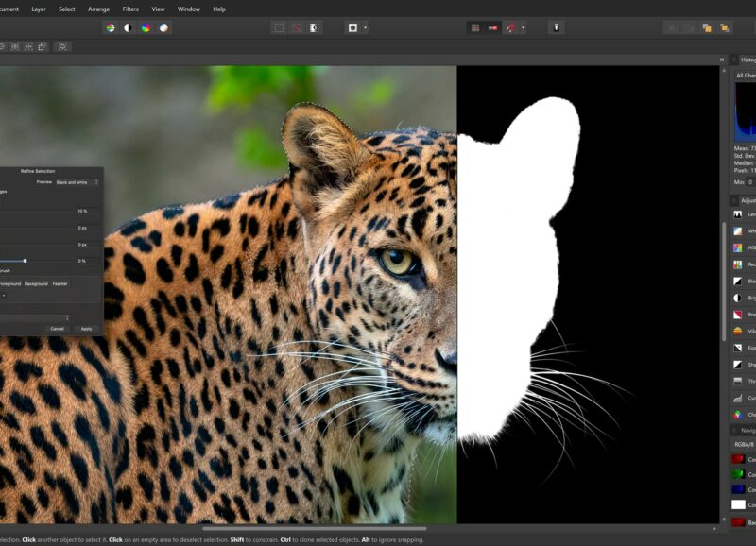
Task: Click the magnifier icon in the context toolbar
Action: pos(62,46)
